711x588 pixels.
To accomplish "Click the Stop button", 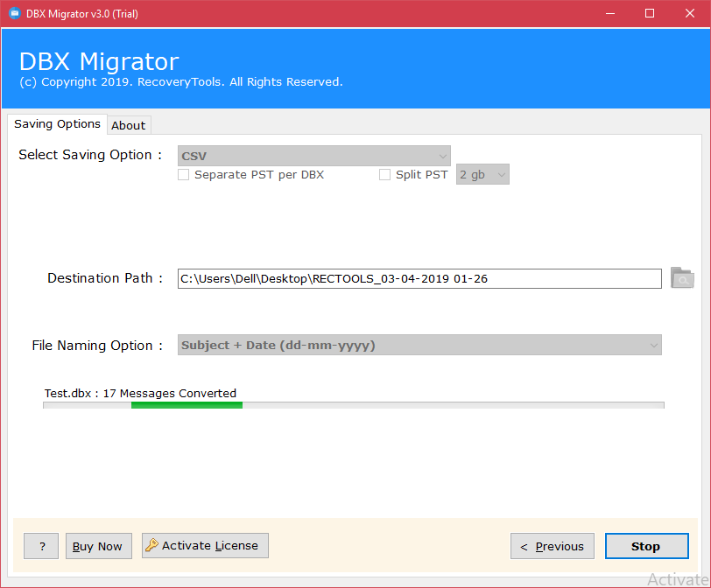I will click(x=646, y=546).
